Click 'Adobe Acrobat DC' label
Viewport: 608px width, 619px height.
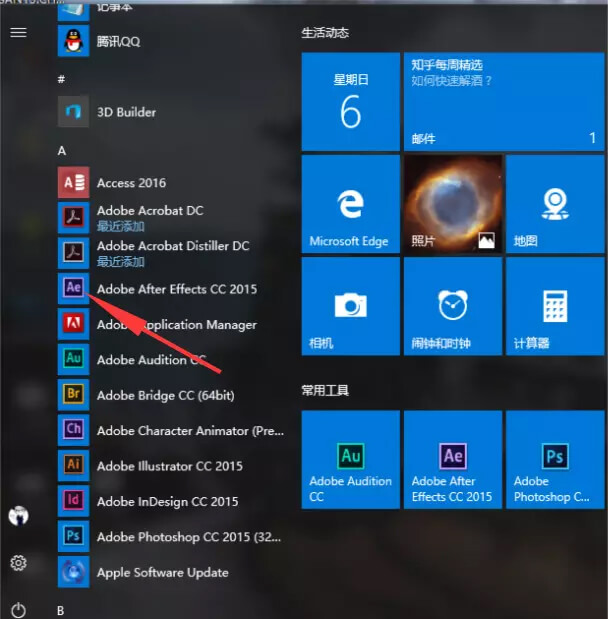pos(150,210)
